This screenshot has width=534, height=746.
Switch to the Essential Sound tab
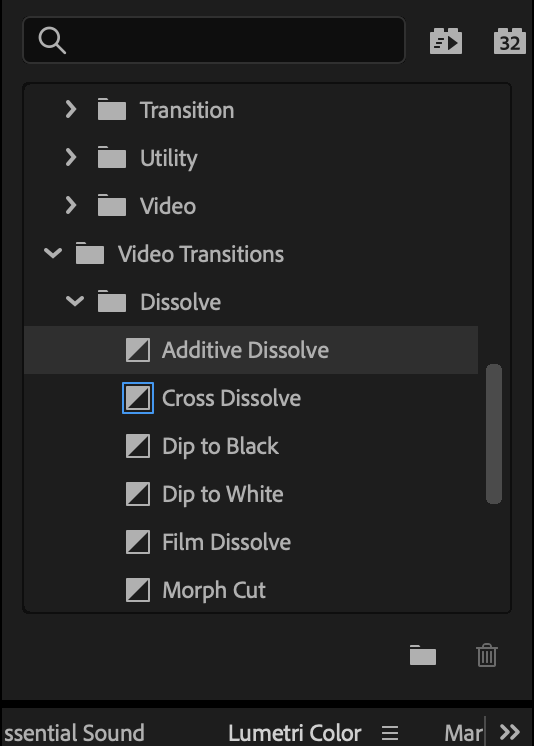pos(74,733)
